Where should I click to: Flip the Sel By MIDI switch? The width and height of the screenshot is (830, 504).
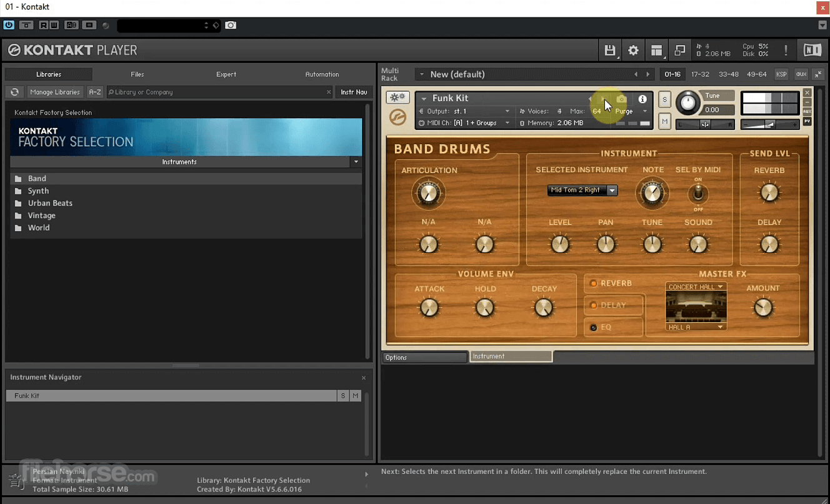[x=698, y=193]
